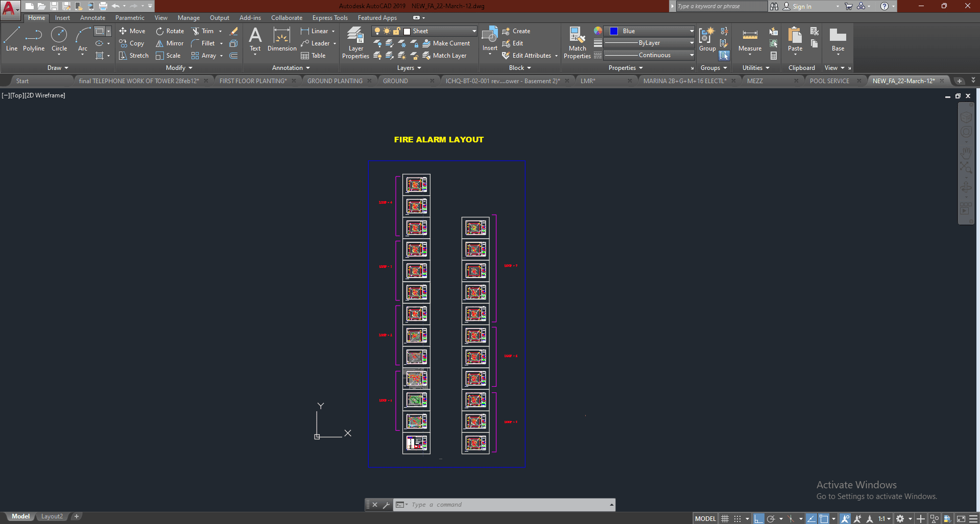Screen dimensions: 980x524
Task: Select the Stretch tool
Action: point(134,56)
